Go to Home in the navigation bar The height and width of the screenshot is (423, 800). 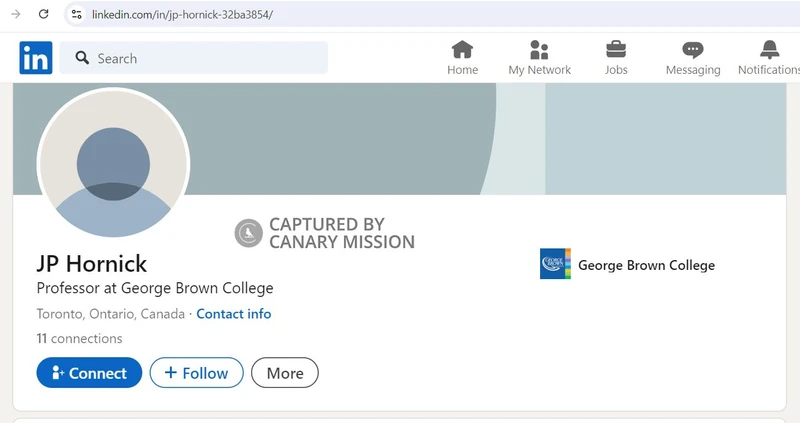coord(462,58)
